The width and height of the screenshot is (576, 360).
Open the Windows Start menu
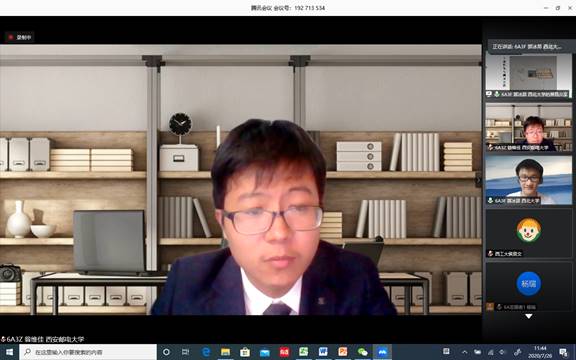coord(10,352)
